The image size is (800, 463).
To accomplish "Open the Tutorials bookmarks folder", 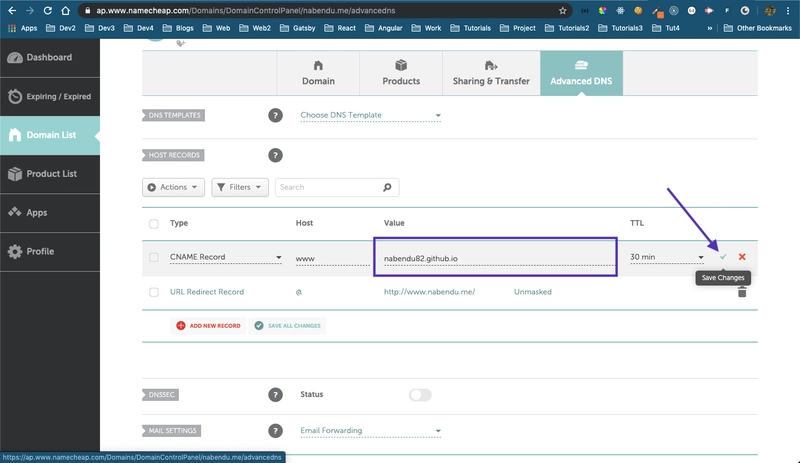I will click(470, 28).
